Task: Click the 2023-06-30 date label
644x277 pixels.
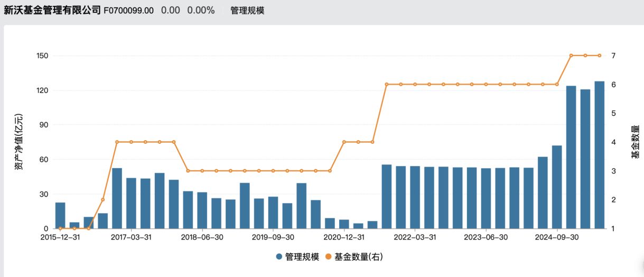Action: pyautogui.click(x=486, y=237)
